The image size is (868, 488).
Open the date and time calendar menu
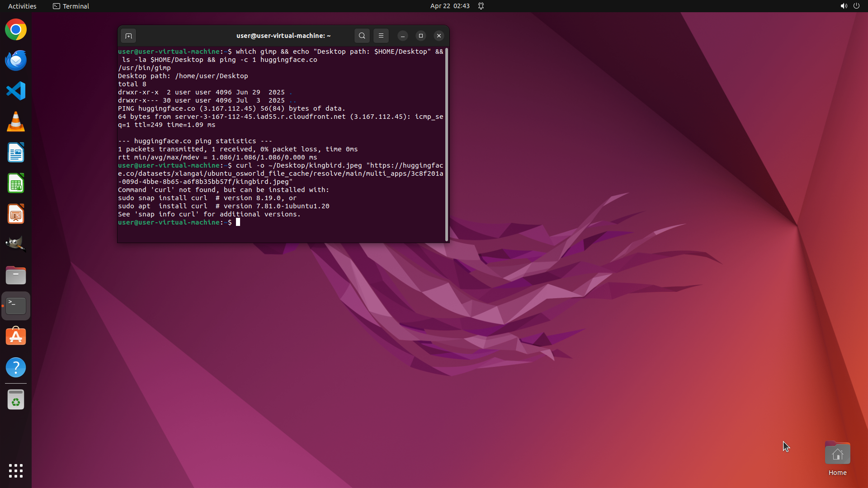449,6
